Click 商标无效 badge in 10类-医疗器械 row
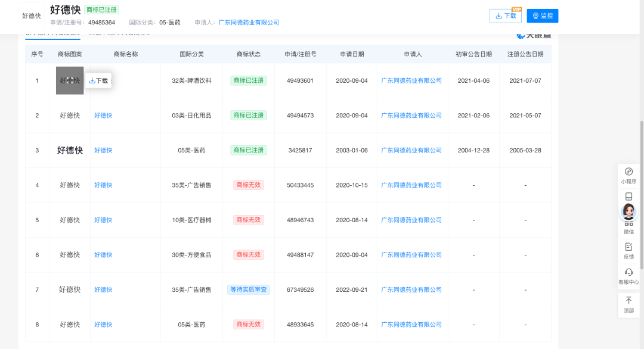Screen dimensions: 644x349 [x=249, y=220]
